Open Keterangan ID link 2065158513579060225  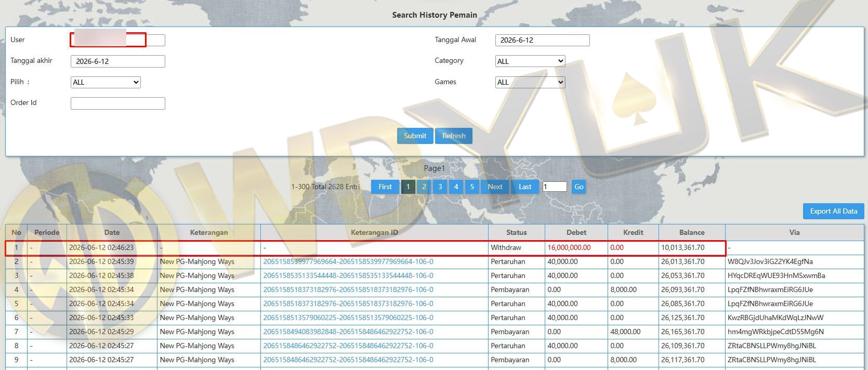click(348, 318)
